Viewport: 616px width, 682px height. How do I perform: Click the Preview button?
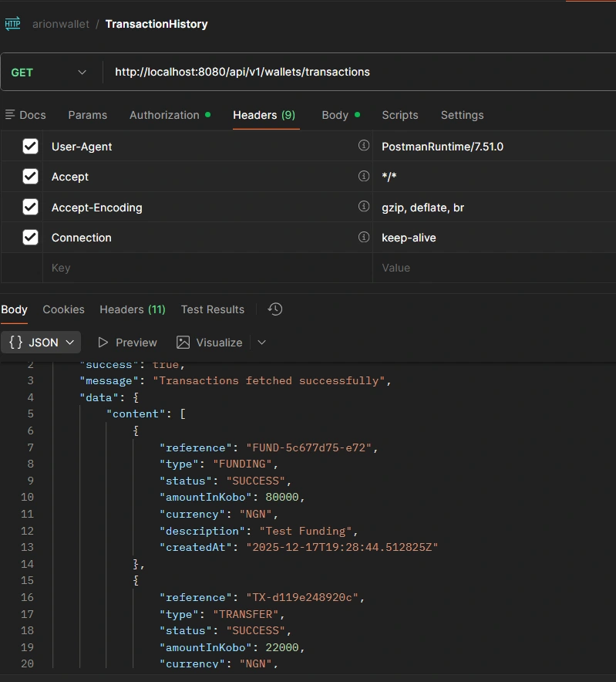(x=126, y=343)
